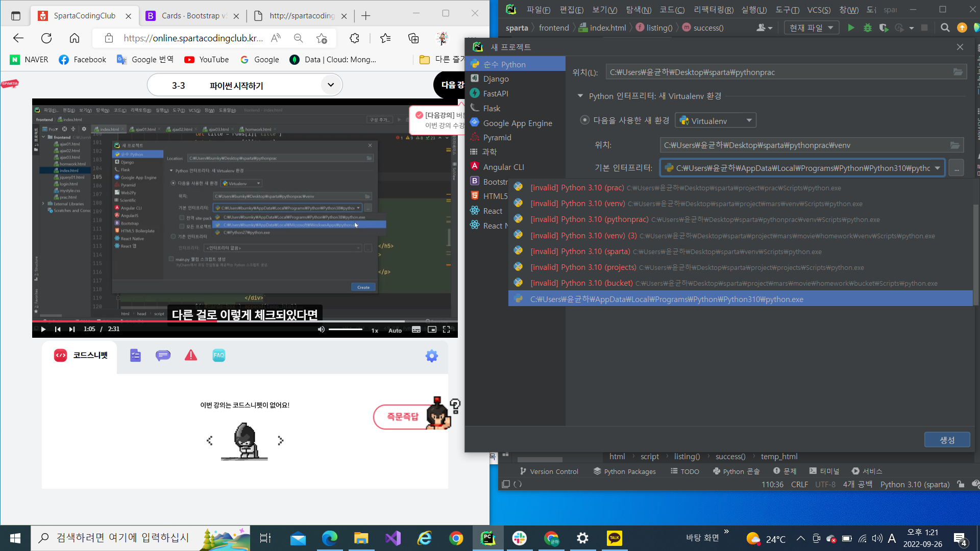Click Python 3.10 (sparta) interpreter in status bar
The image size is (980, 551).
click(915, 484)
